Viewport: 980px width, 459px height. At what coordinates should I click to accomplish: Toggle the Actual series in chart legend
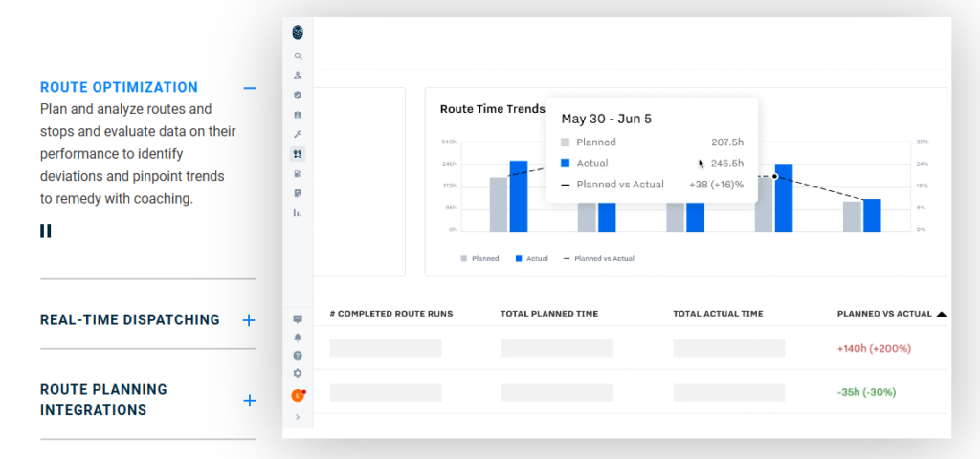tap(532, 258)
